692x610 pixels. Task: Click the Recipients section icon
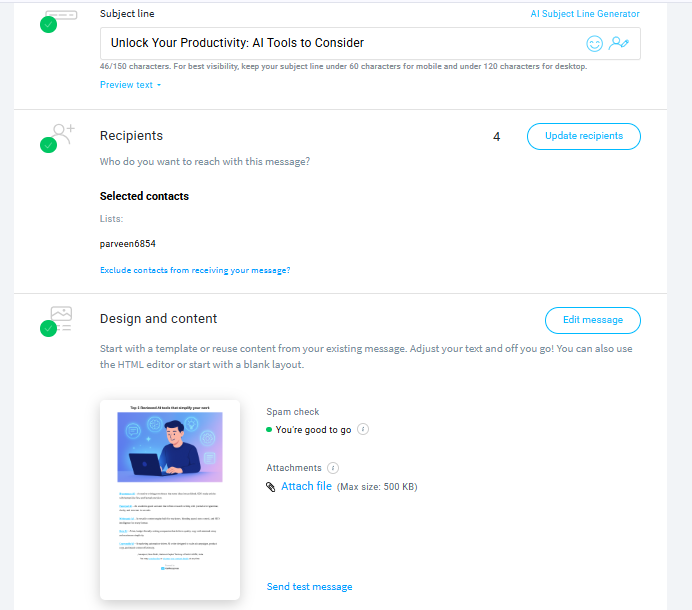coord(59,135)
